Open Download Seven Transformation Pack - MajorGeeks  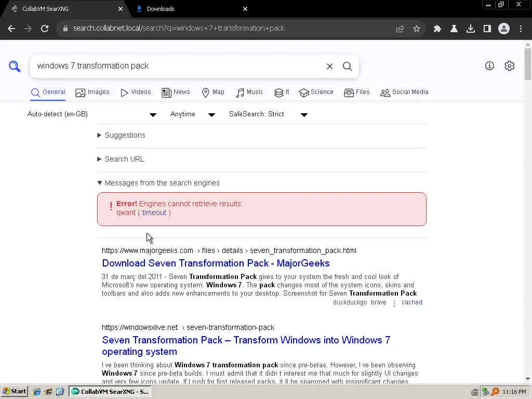coord(216,263)
